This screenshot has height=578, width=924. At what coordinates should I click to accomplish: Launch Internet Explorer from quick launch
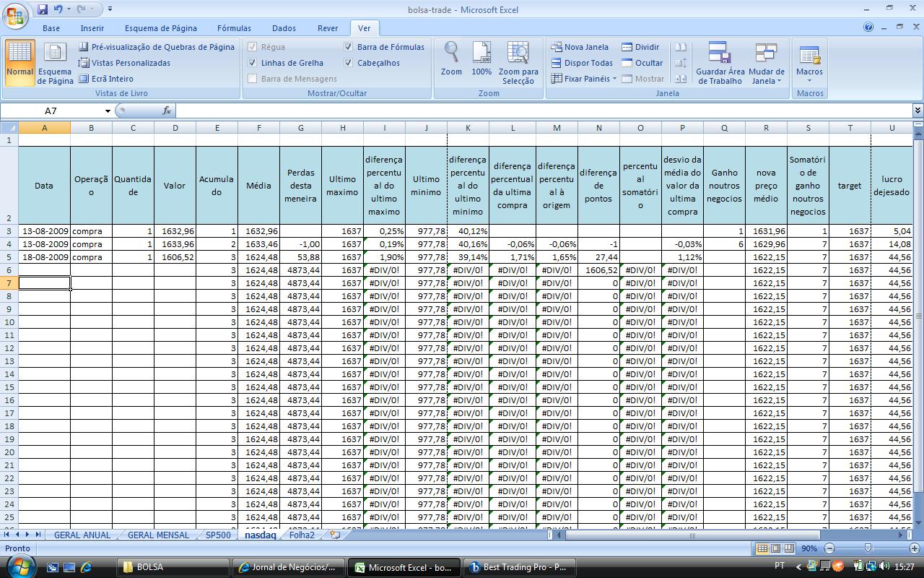pyautogui.click(x=86, y=567)
